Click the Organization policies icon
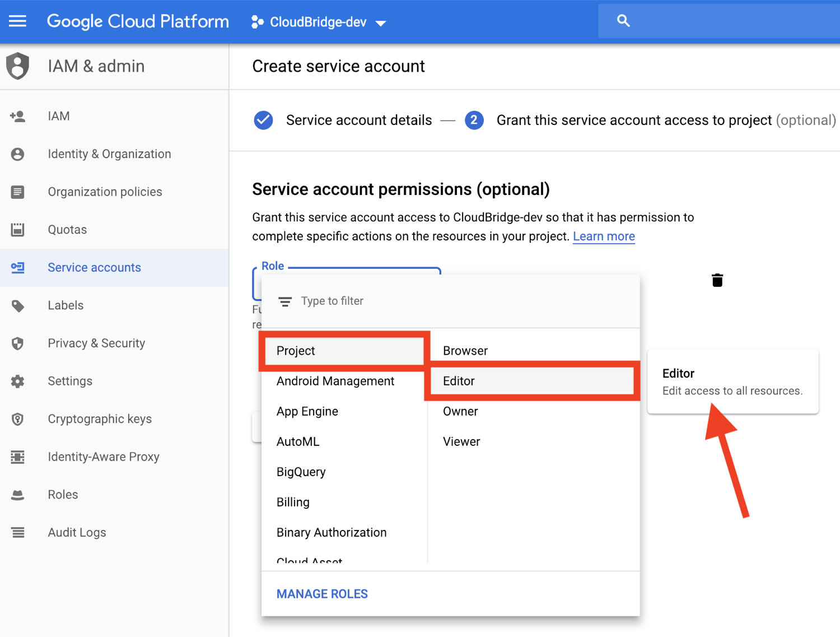 tap(17, 192)
